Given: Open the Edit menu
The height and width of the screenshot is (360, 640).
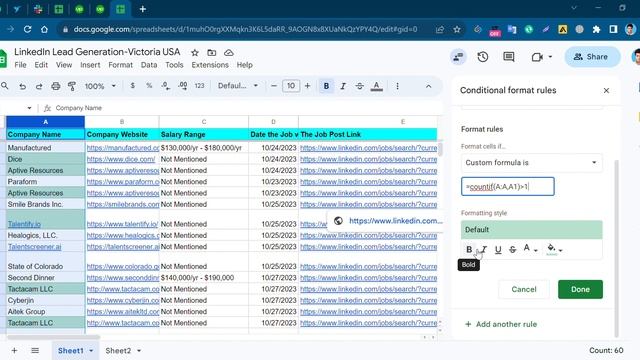Looking at the screenshot, I should (41, 65).
